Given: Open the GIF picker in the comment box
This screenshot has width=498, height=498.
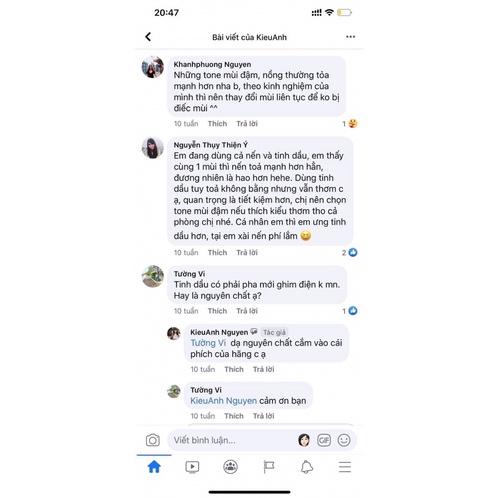Looking at the screenshot, I should coord(324,440).
